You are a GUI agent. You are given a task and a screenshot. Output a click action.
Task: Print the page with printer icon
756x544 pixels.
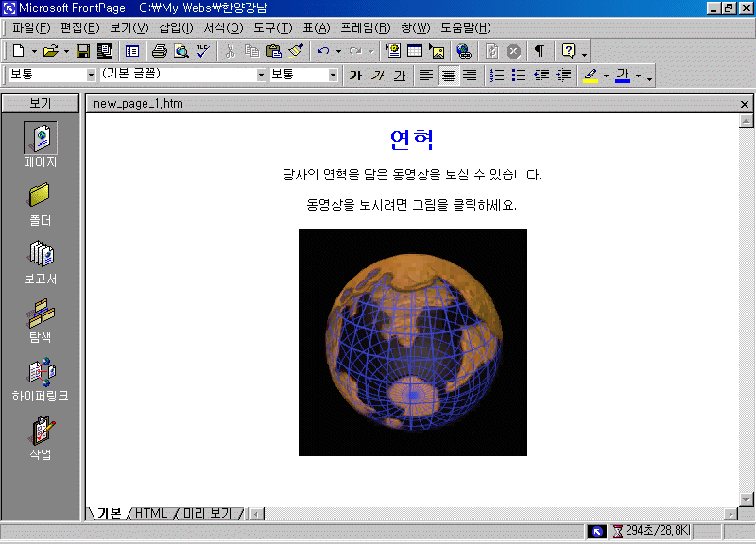click(159, 51)
